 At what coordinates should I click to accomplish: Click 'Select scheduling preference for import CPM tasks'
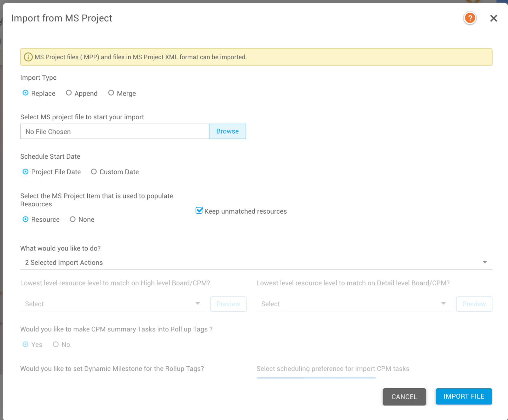click(333, 369)
